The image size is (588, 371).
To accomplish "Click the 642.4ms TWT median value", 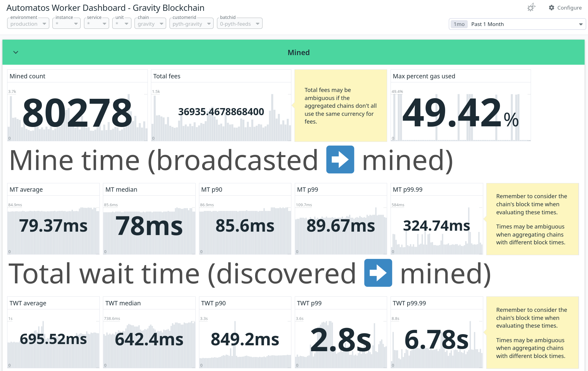I will [x=149, y=339].
